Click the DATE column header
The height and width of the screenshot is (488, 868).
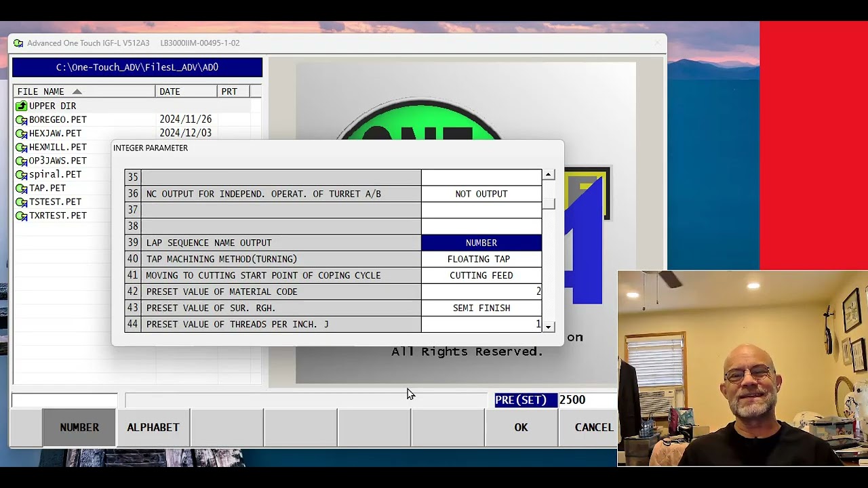coord(186,91)
